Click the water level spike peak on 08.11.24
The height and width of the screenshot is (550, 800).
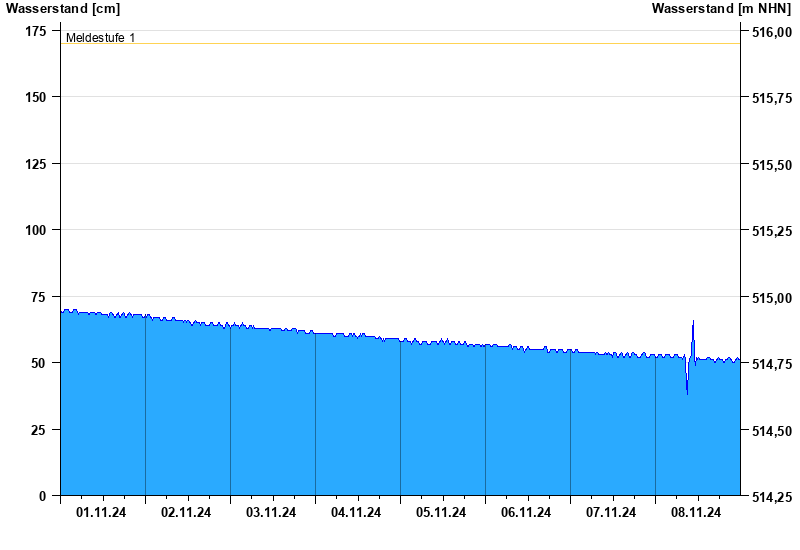[693, 321]
